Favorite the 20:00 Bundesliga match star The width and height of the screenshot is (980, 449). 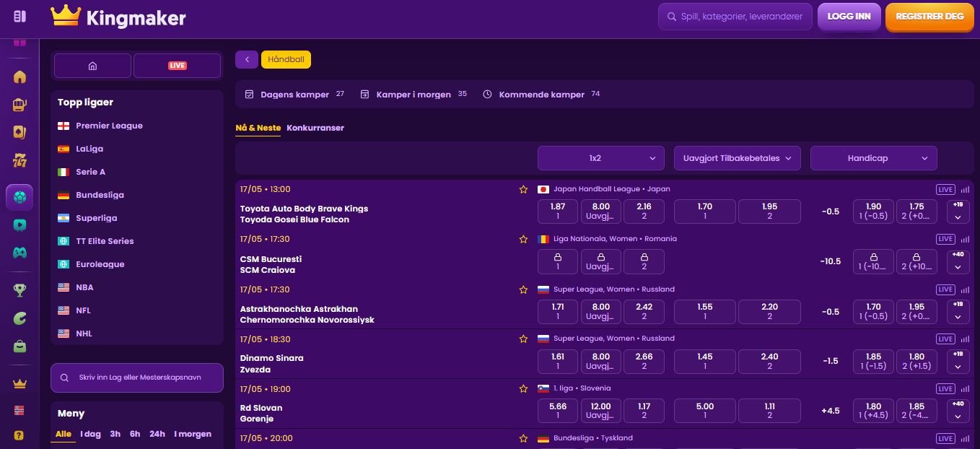click(523, 438)
